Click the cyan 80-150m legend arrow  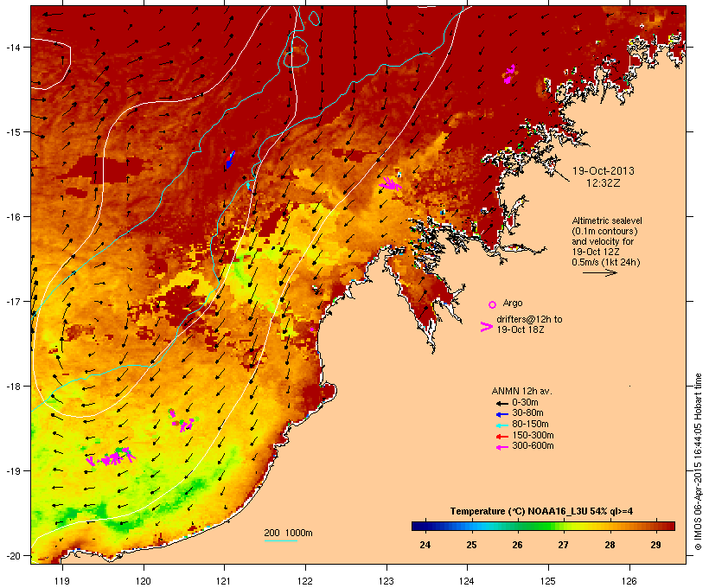(x=501, y=425)
